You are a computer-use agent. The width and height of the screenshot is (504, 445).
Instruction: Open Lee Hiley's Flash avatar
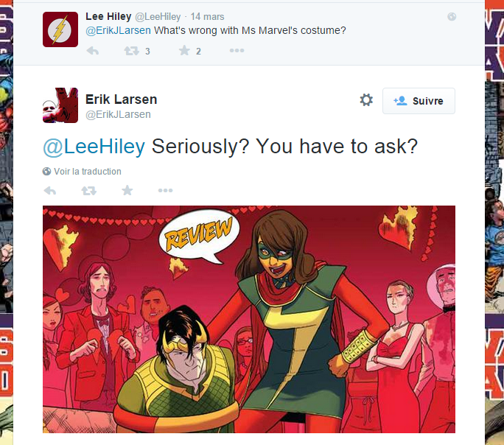[x=60, y=29]
